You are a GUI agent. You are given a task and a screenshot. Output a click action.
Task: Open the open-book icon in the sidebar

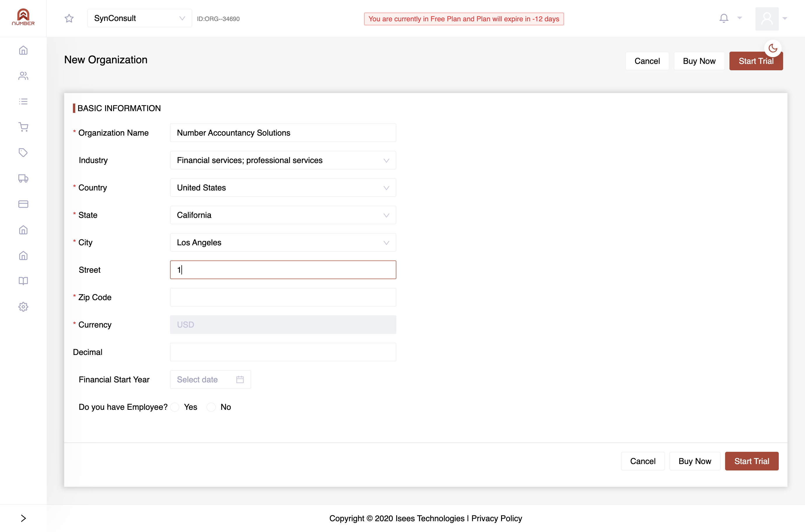[23, 281]
